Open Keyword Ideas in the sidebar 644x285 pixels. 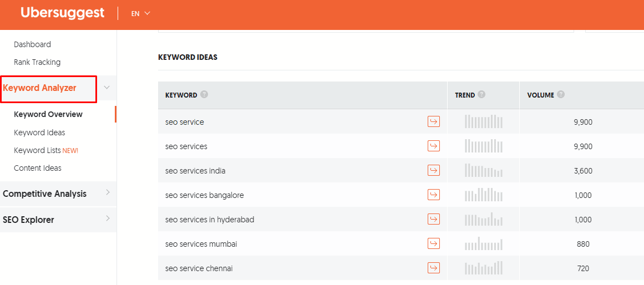(x=39, y=133)
